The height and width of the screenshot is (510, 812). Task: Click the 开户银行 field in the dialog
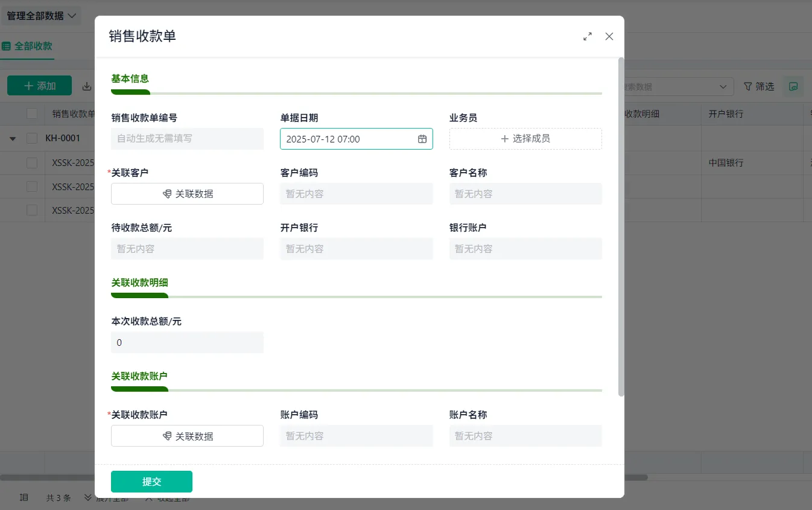pos(356,249)
